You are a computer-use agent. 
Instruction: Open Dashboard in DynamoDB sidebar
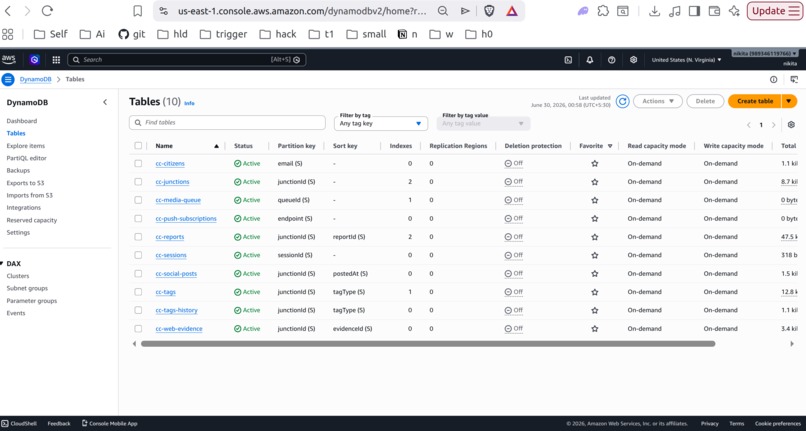[x=22, y=121]
